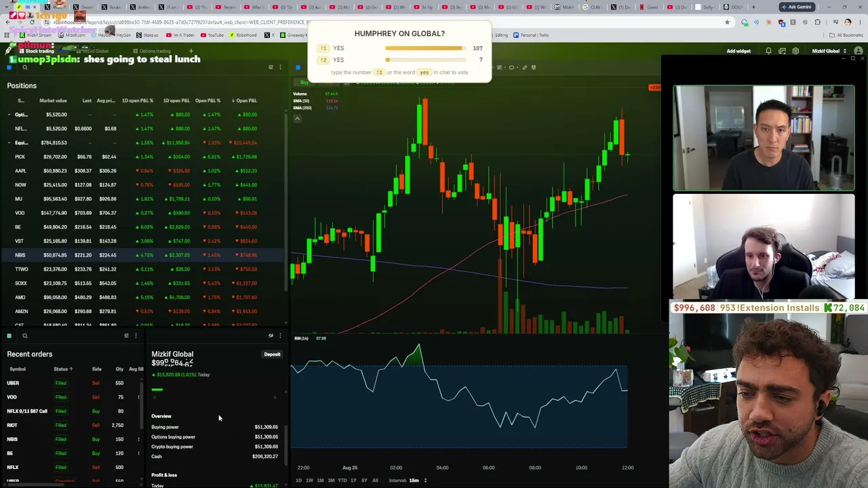
Task: Click the chart Buy button
Action: click(x=304, y=83)
